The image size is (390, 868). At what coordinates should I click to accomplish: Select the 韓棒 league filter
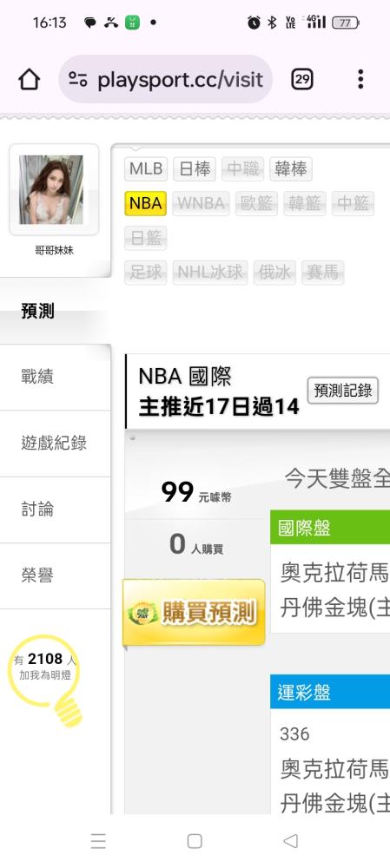[x=291, y=169]
